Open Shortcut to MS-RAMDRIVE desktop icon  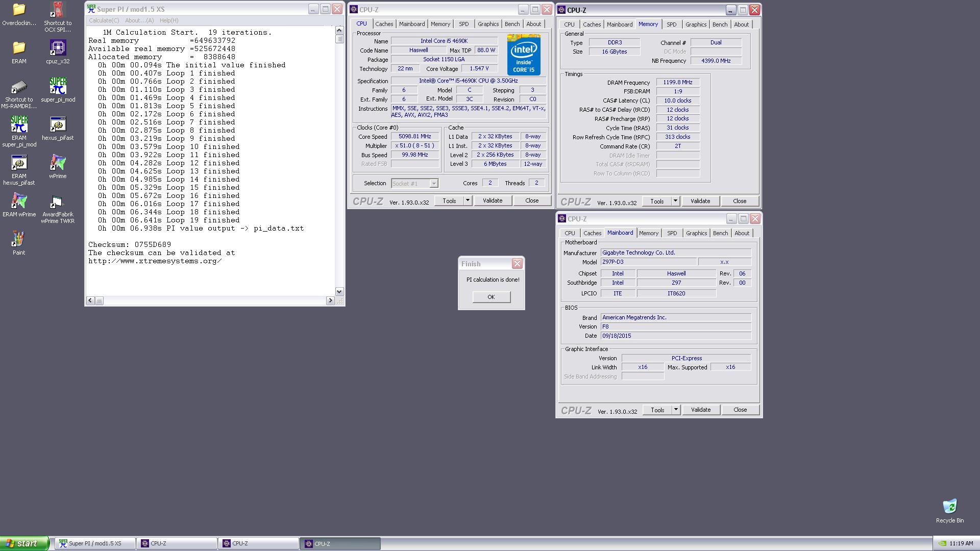pos(19,94)
